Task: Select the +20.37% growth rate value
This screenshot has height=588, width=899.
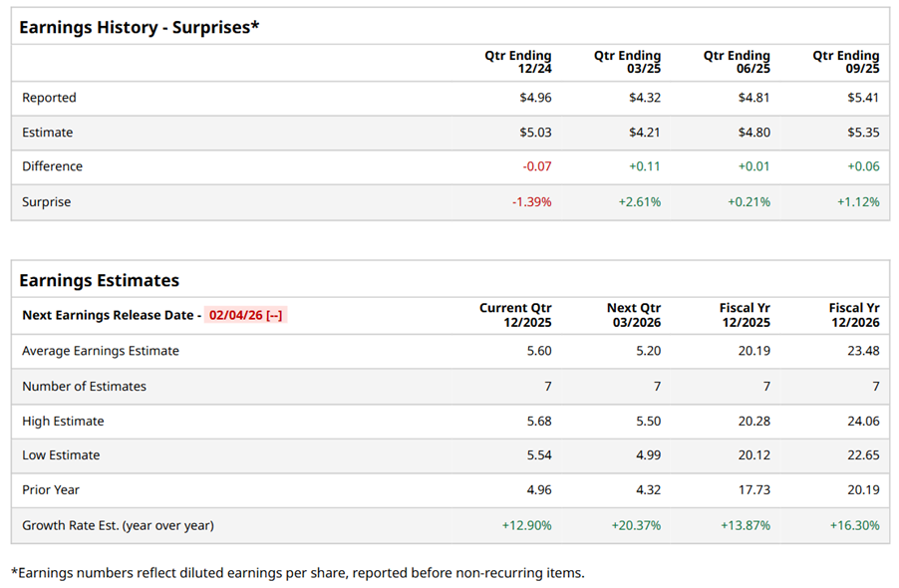Action: (x=636, y=525)
